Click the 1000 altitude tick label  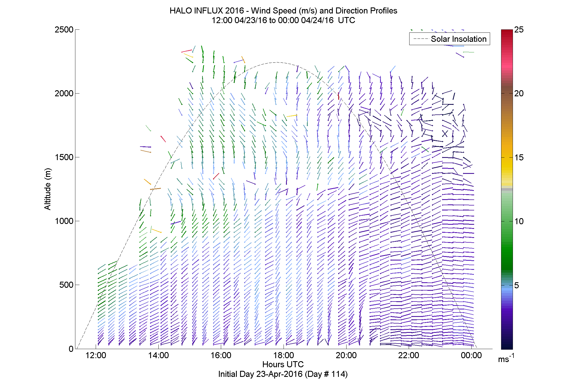tap(64, 221)
